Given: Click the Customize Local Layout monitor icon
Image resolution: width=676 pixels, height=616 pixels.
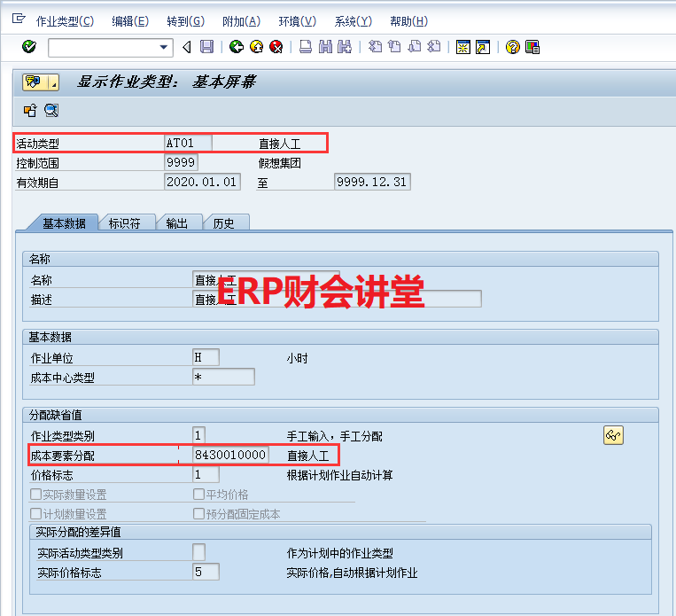Looking at the screenshot, I should (x=532, y=47).
